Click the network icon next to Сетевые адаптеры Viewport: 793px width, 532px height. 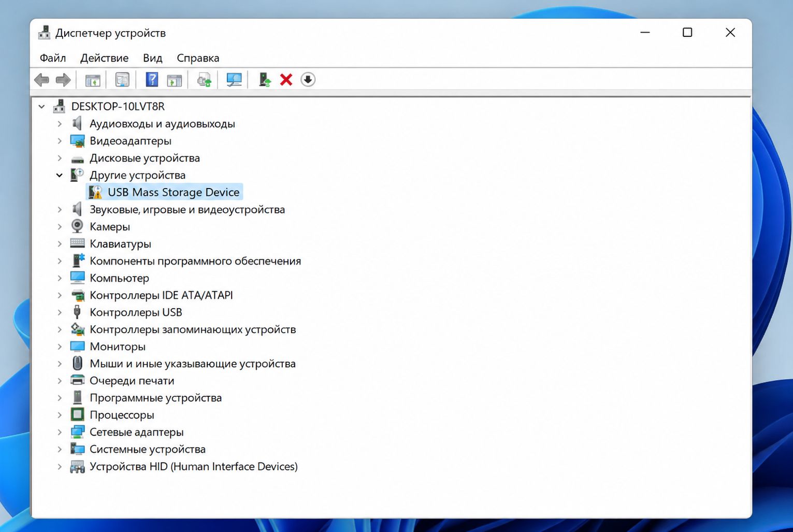(77, 432)
